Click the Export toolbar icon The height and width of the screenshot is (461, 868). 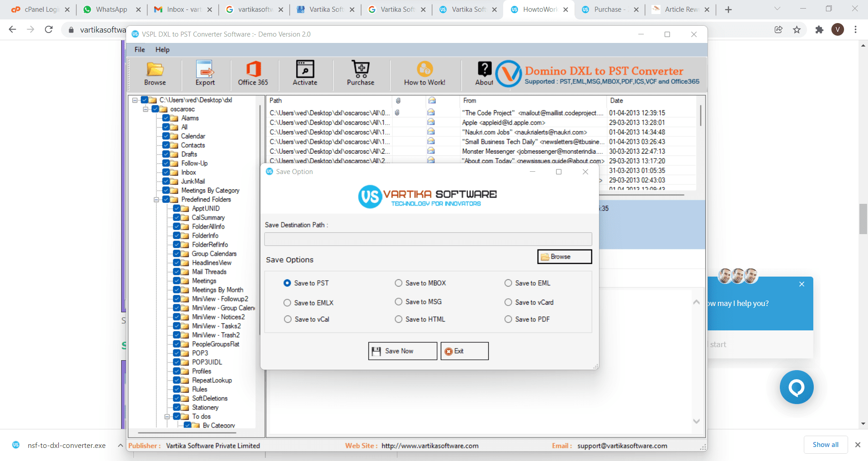(205, 69)
